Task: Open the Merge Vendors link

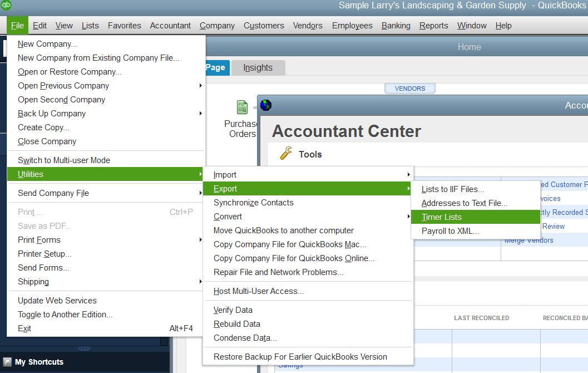Action: coord(528,241)
